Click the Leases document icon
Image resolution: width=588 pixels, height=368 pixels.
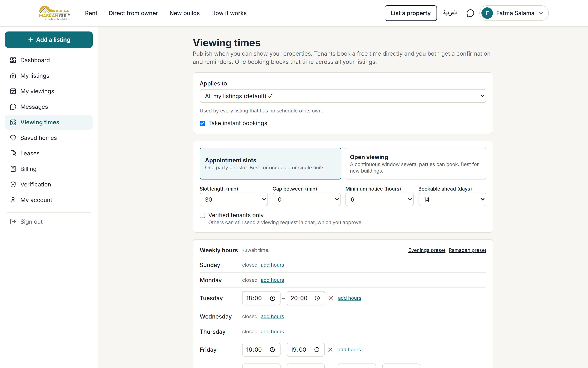[13, 153]
